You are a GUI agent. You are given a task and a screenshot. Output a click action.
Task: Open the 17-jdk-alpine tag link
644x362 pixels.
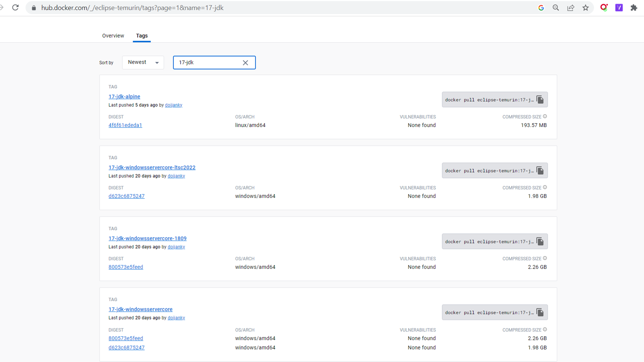[124, 97]
